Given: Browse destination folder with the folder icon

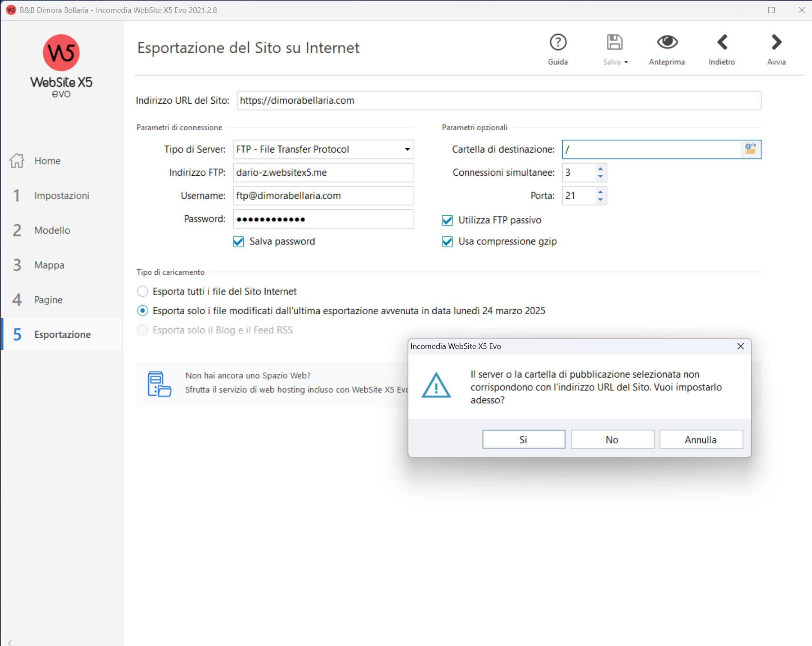Looking at the screenshot, I should click(x=750, y=149).
